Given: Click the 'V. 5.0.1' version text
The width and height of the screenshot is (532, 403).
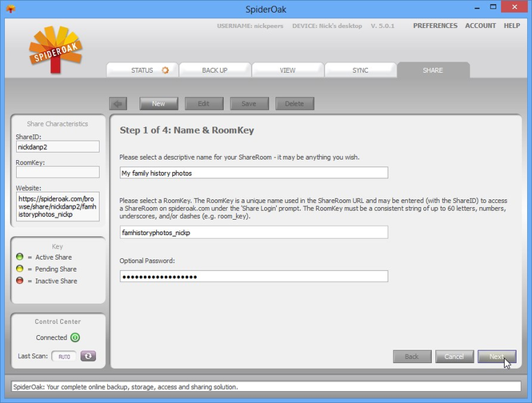Looking at the screenshot, I should tap(382, 26).
